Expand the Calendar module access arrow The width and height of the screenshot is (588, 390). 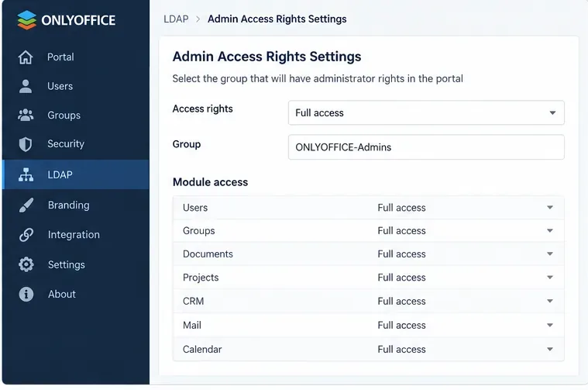550,349
